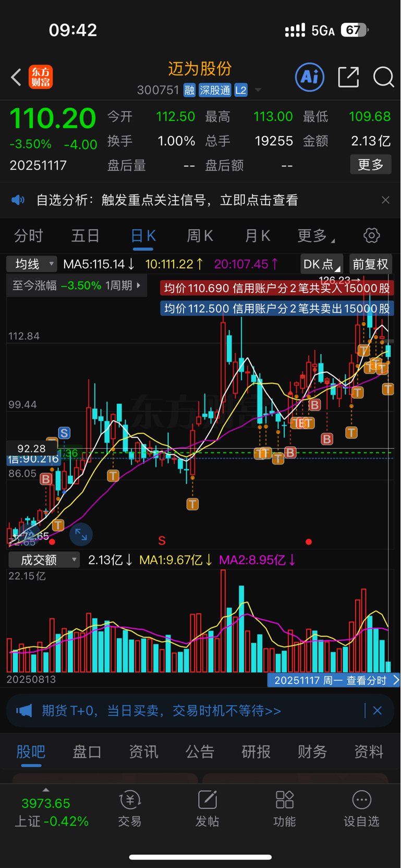The image size is (401, 868).
Task: Tap the red S marker below chart
Action: 162,541
